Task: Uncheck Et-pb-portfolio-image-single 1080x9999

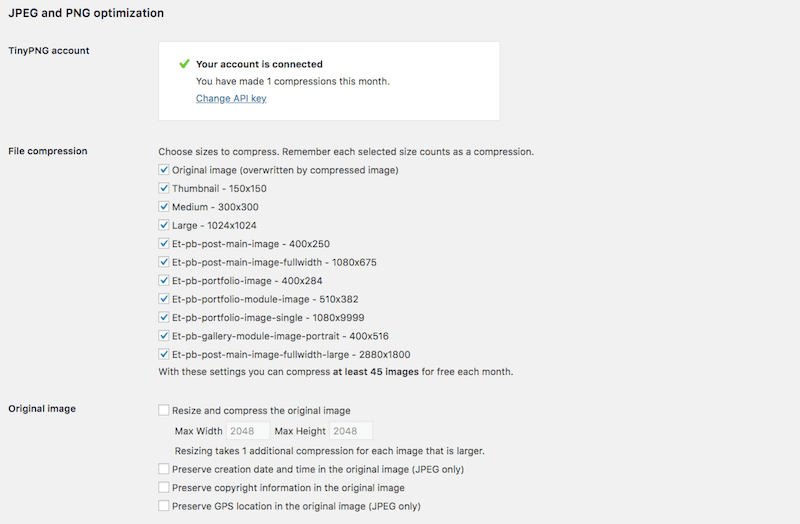Action: point(164,317)
